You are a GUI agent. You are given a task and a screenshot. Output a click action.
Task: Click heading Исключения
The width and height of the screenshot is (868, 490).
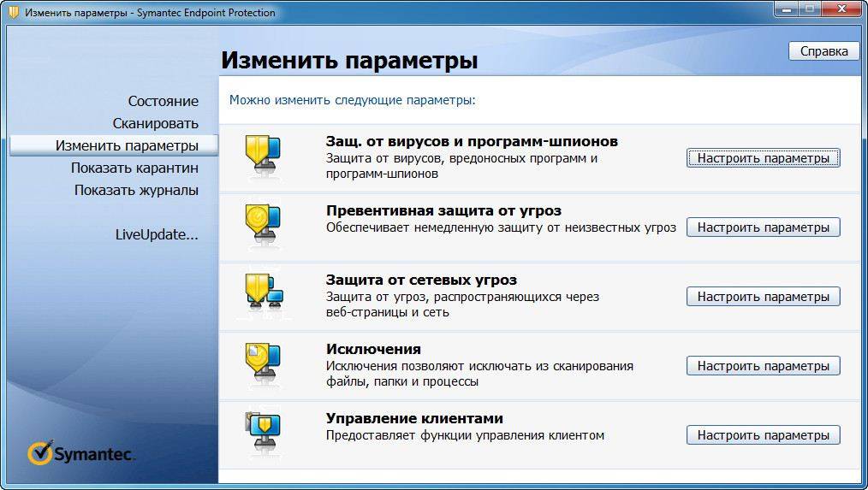(x=373, y=349)
